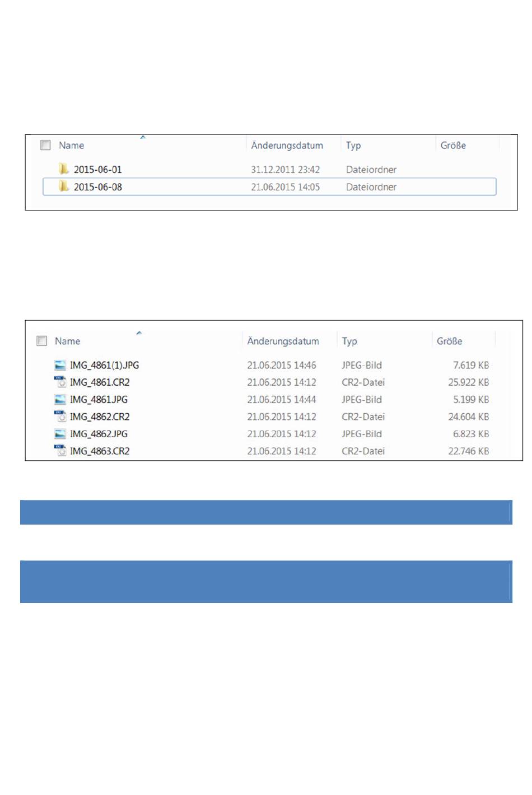Click CR2 file icon of IMG_4861.CR2
This screenshot has height=795, width=532.
click(60, 382)
